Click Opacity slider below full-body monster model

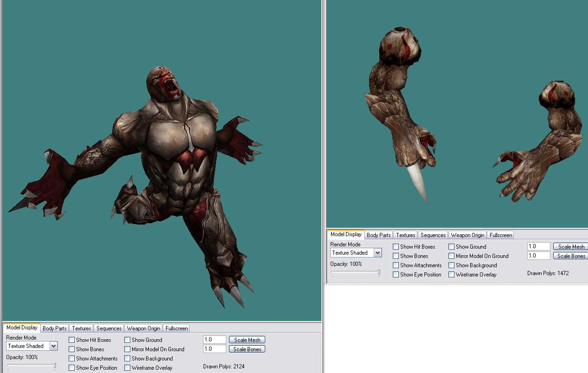(x=54, y=366)
